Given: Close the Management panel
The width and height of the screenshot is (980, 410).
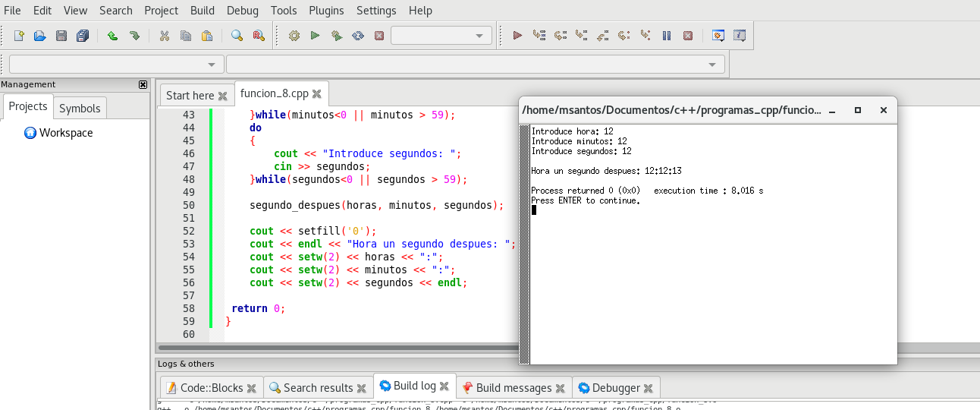Looking at the screenshot, I should point(143,84).
